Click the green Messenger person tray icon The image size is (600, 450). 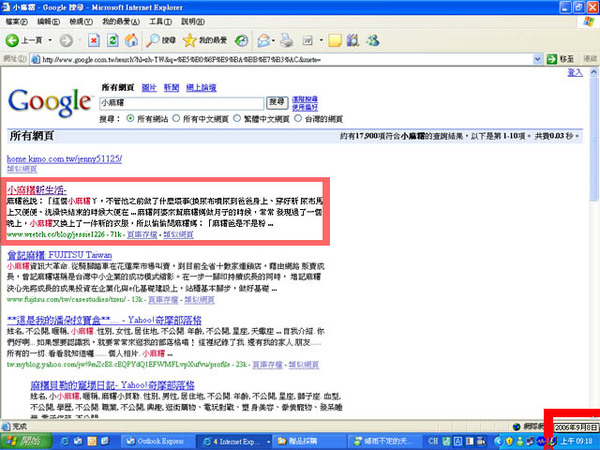point(519,441)
